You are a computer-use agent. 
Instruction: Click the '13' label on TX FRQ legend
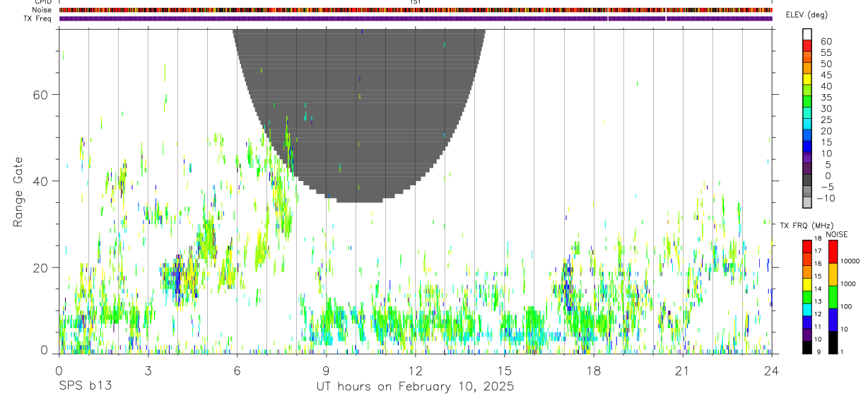tap(818, 302)
